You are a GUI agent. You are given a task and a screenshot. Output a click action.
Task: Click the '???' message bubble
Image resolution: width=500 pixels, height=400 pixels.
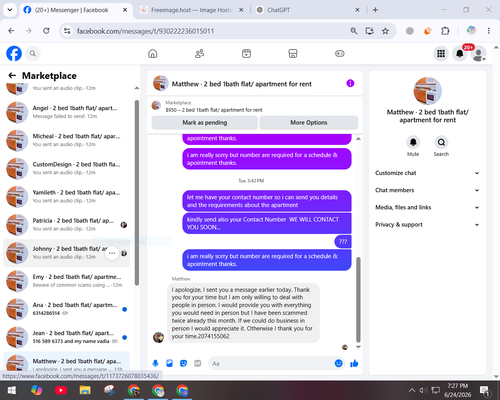coord(343,242)
